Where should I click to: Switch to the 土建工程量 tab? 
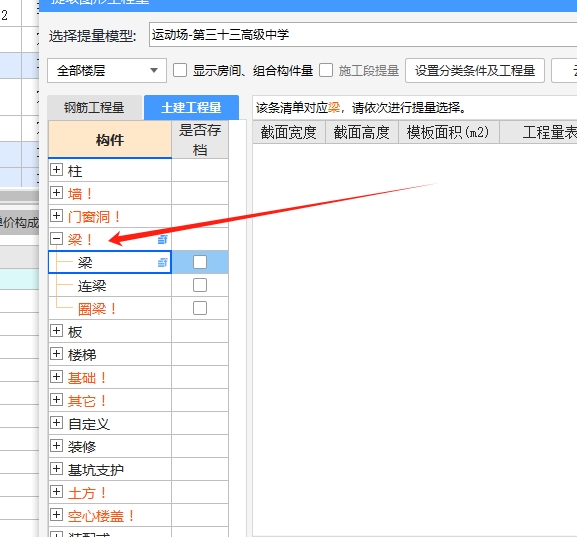pyautogui.click(x=191, y=107)
